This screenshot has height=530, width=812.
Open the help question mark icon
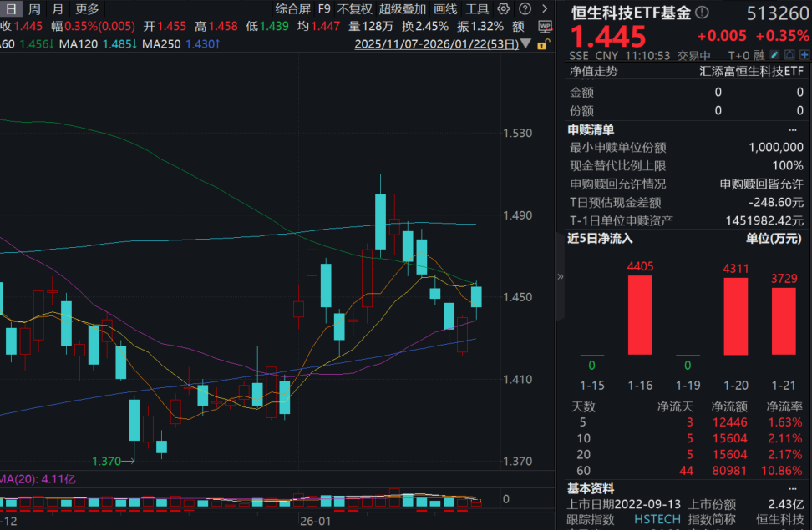(x=525, y=9)
